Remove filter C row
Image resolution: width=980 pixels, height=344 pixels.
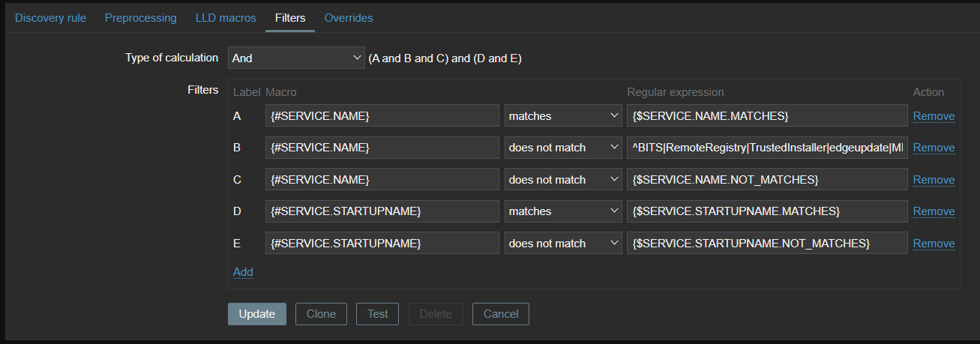934,180
